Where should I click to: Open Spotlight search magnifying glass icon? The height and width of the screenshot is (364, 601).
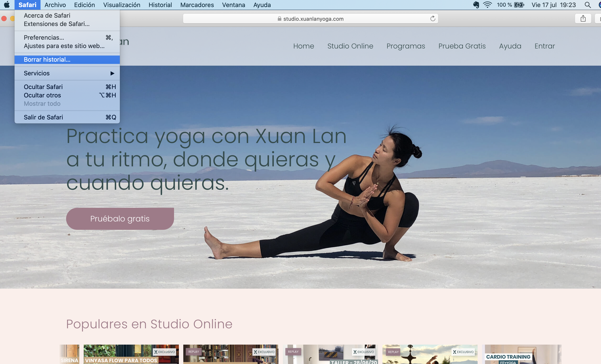(588, 5)
